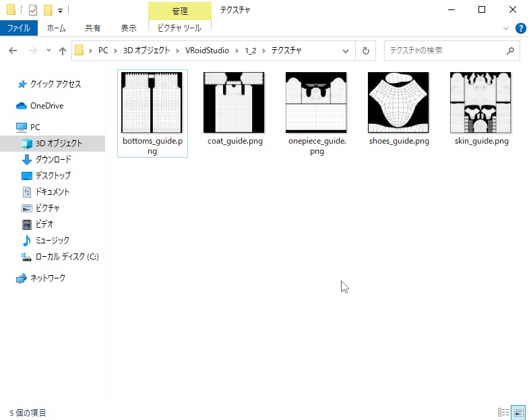Viewport: 529px width, 420px height.
Task: Click the Properties quick access toolbar icon
Action: 33,10
